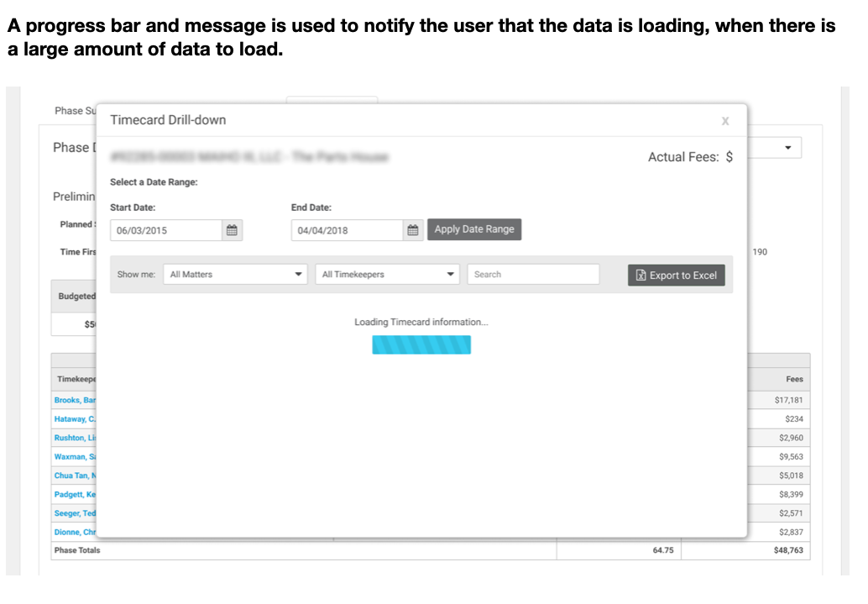
Task: Click the Padgett timekeeper link
Action: pyautogui.click(x=75, y=495)
